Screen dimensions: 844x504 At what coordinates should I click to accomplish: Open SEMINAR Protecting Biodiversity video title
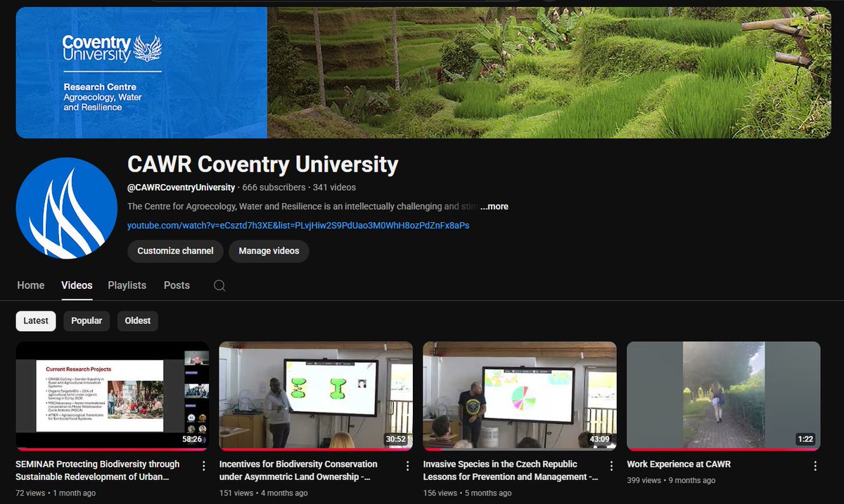click(x=98, y=470)
